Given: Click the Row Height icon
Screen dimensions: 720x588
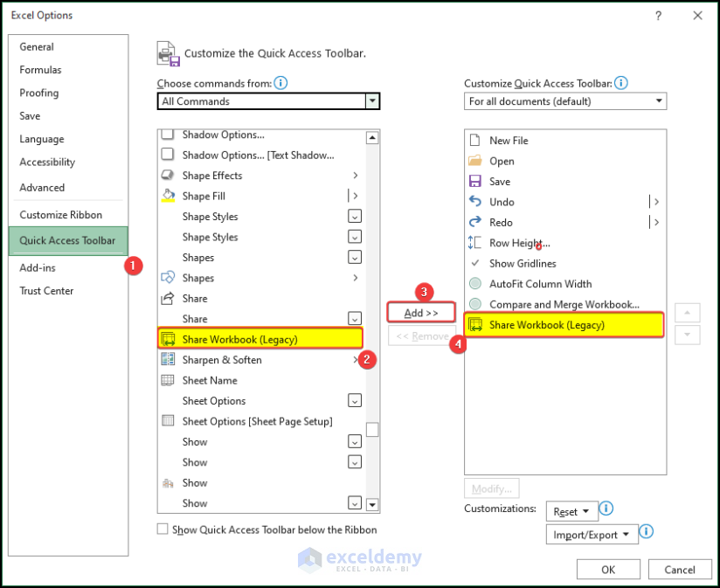Looking at the screenshot, I should pyautogui.click(x=474, y=242).
